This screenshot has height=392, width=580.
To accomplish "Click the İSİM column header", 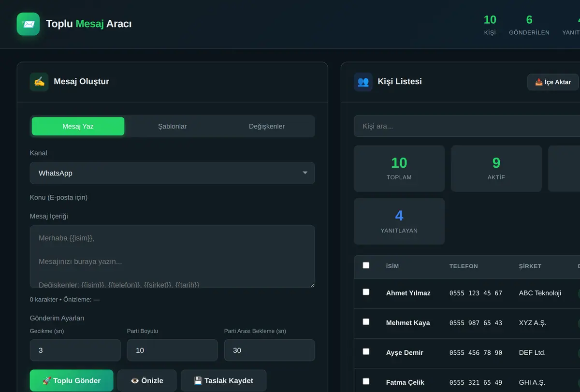I will point(392,266).
